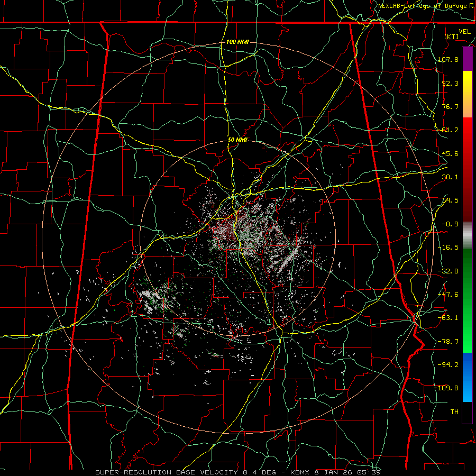Click the -16.5 scale value
476x476 pixels.
[448, 248]
